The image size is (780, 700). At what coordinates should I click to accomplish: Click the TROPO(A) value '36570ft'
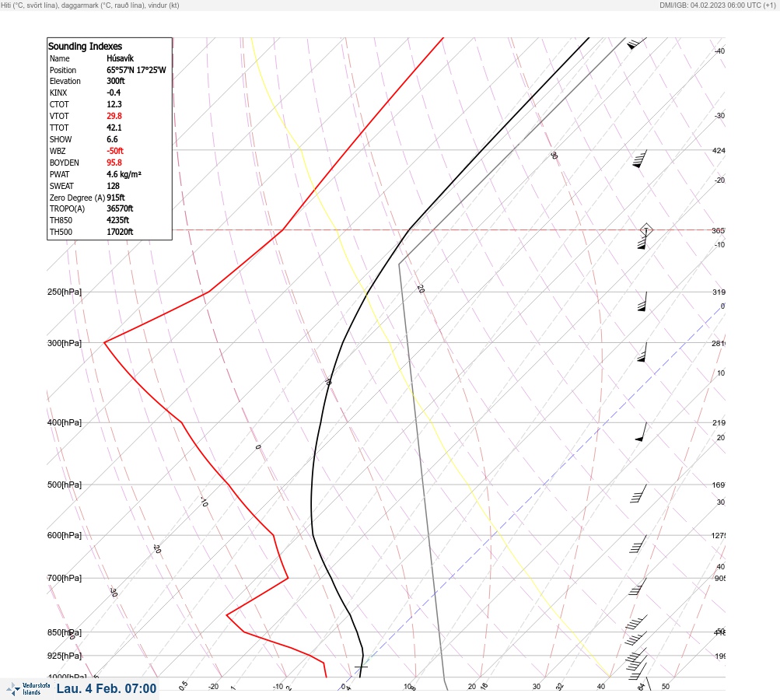point(120,209)
